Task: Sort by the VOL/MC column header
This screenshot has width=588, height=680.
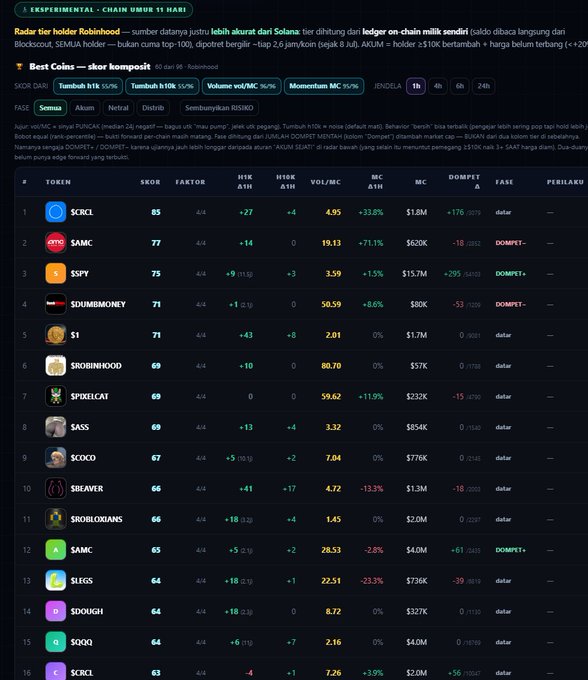Action: pos(326,182)
